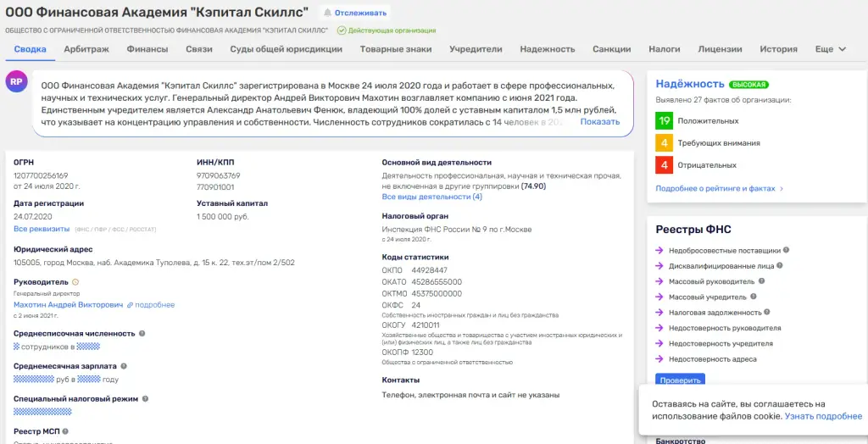Click help icon next to Специальный налоговый режим
This screenshot has height=444, width=868.
145,398
